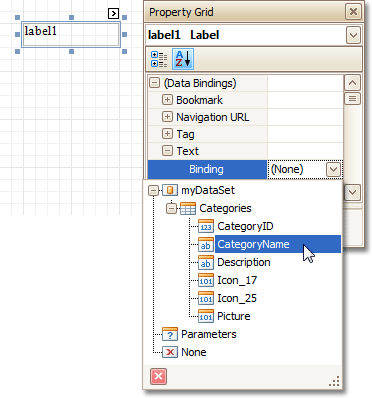Select Alphabetical sort icon
Image resolution: width=372 pixels, height=398 pixels.
183,59
